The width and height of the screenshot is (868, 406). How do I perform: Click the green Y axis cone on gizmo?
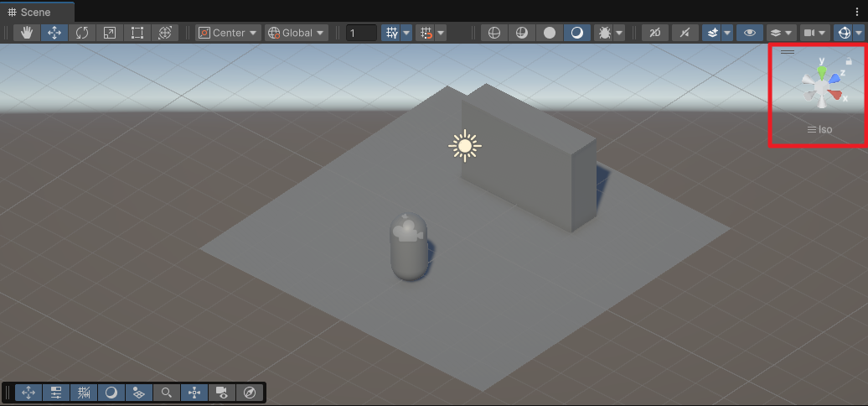[821, 72]
